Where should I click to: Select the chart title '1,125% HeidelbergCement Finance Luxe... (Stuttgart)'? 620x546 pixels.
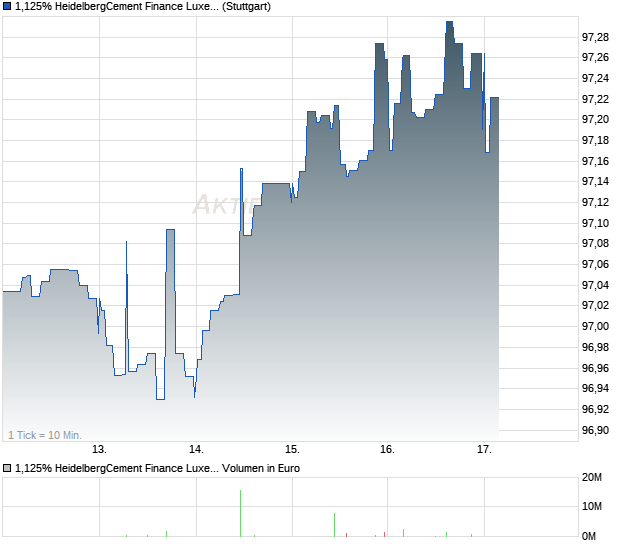(x=143, y=7)
